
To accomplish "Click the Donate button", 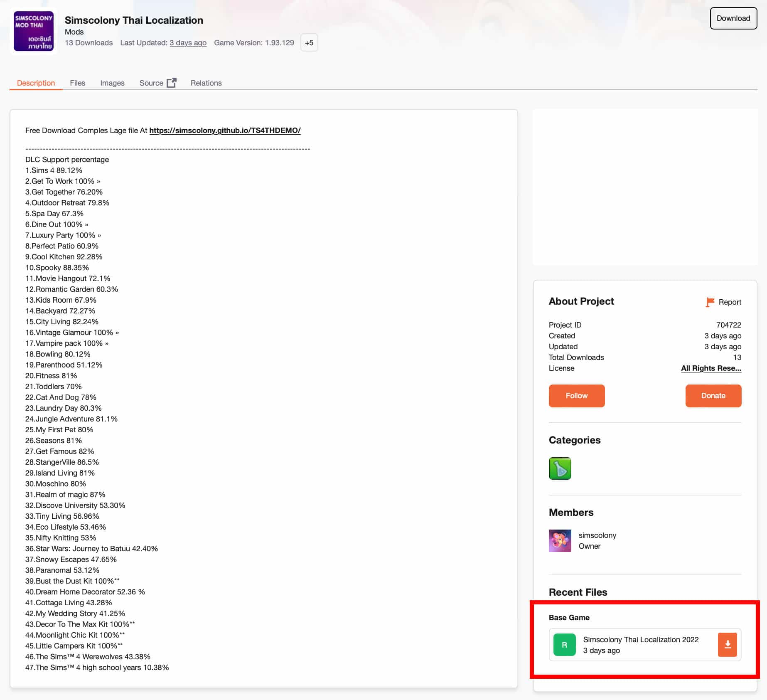I will (713, 396).
